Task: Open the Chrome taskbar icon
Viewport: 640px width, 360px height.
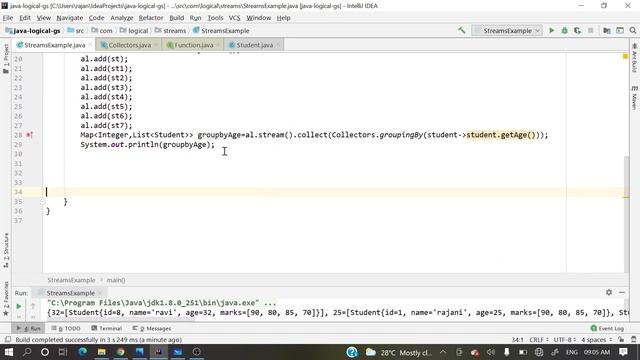Action: [120, 352]
